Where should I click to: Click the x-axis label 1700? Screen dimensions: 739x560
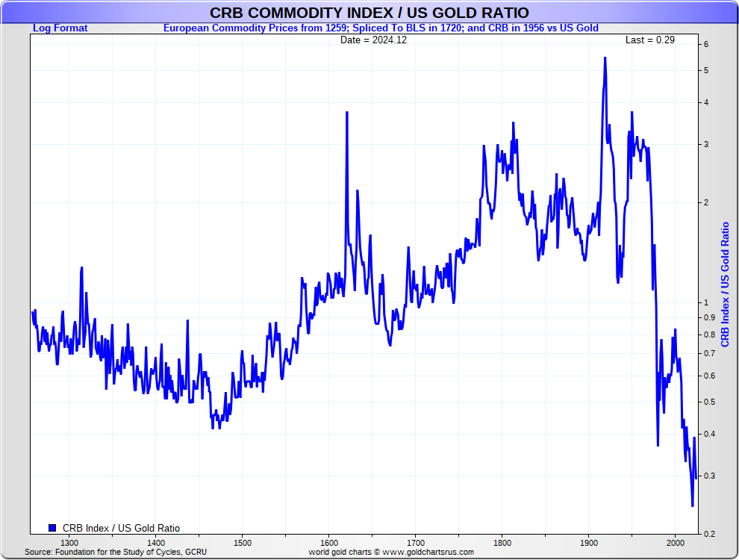click(416, 543)
